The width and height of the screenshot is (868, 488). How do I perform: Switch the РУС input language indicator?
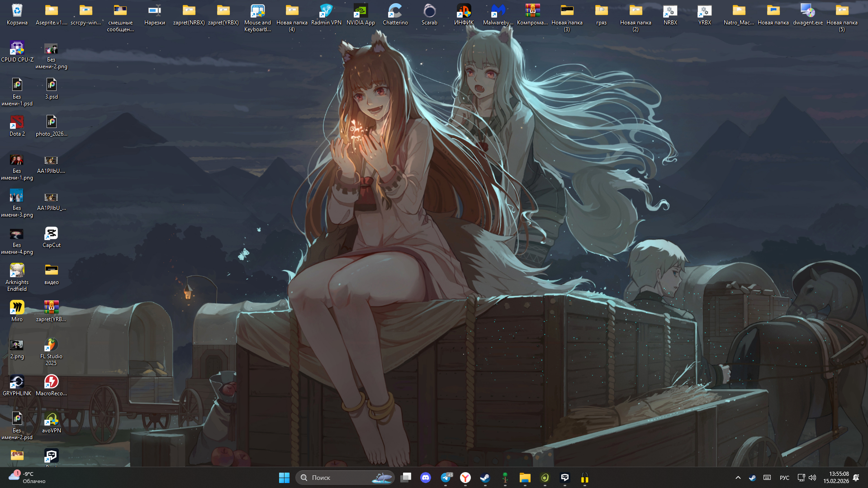(784, 478)
